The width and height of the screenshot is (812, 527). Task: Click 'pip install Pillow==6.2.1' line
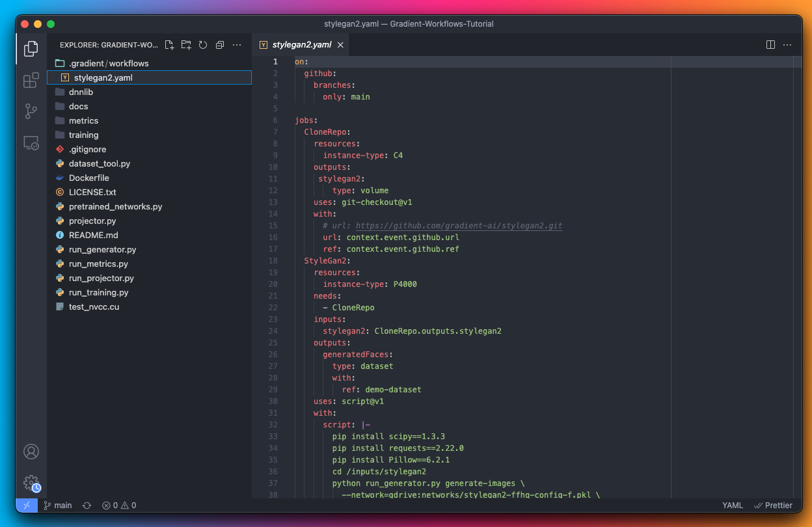[x=391, y=460]
